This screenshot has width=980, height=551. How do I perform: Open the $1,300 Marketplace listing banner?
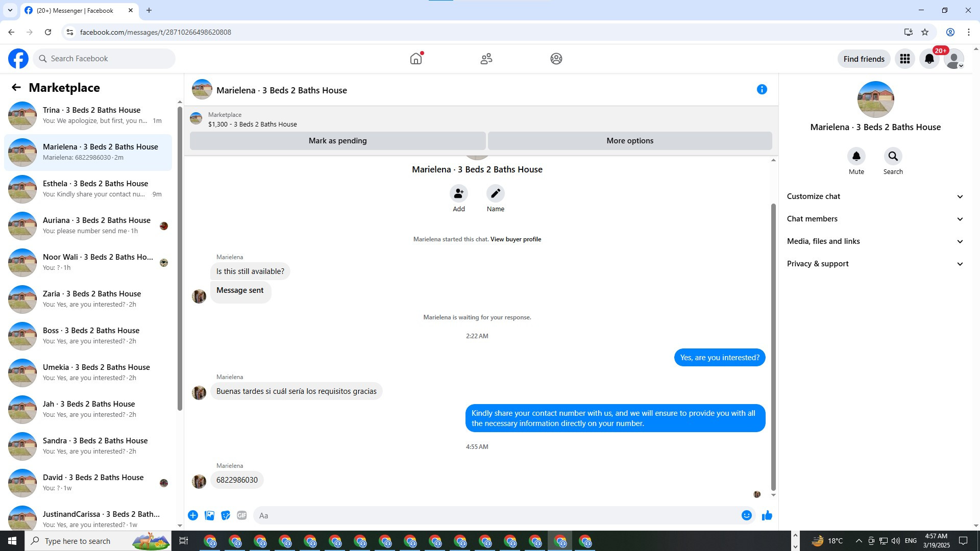481,119
